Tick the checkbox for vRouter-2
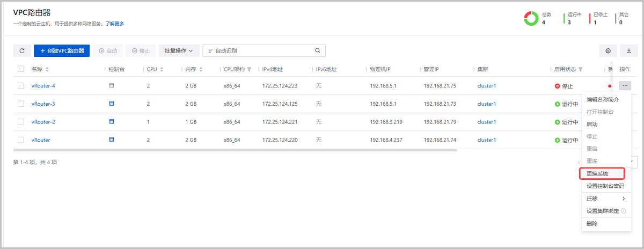Image resolution: width=644 pixels, height=249 pixels. (x=21, y=122)
